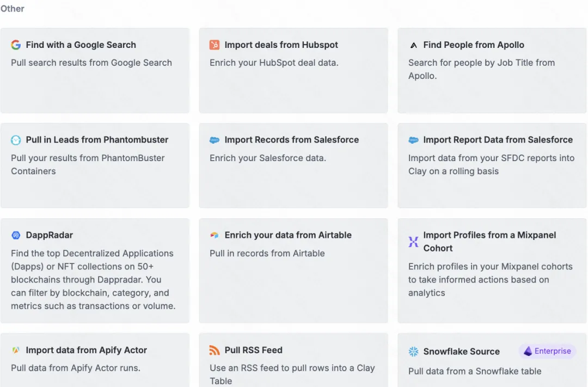The width and height of the screenshot is (588, 387).
Task: Open Find with a Google Search card
Action: tap(95, 71)
